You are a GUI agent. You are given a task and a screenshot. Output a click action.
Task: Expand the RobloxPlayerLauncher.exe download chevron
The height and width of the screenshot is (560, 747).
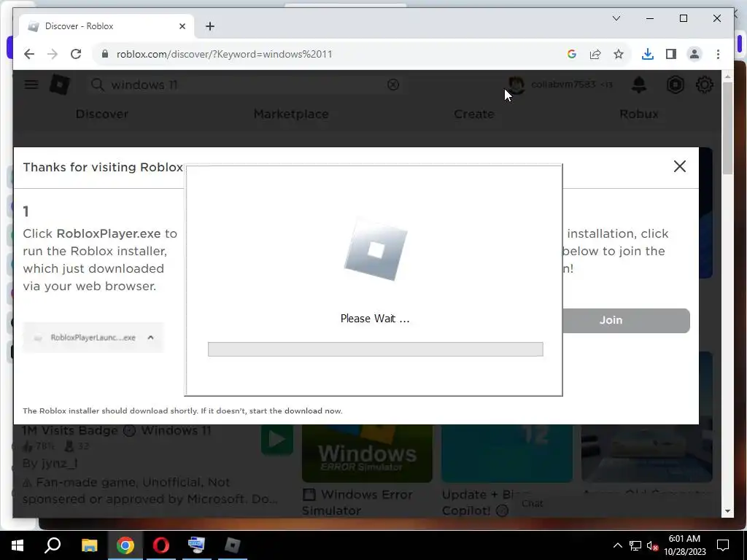click(150, 338)
